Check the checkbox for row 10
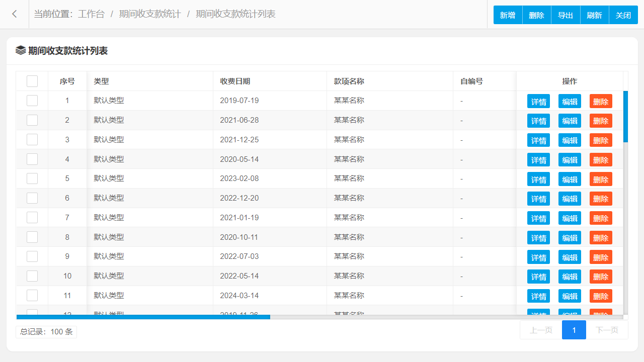Viewport: 644px width, 362px height. (x=32, y=276)
